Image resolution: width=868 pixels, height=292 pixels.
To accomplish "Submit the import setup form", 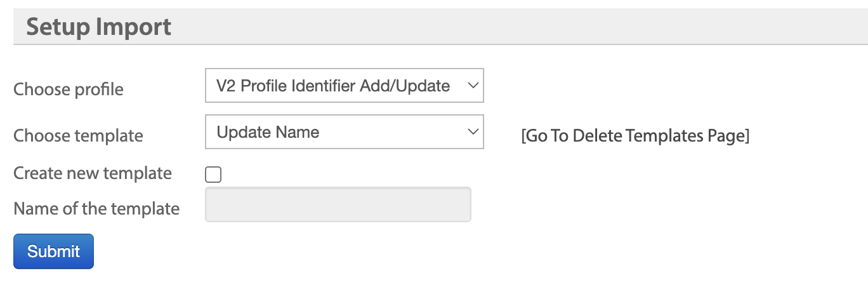I will click(x=54, y=251).
